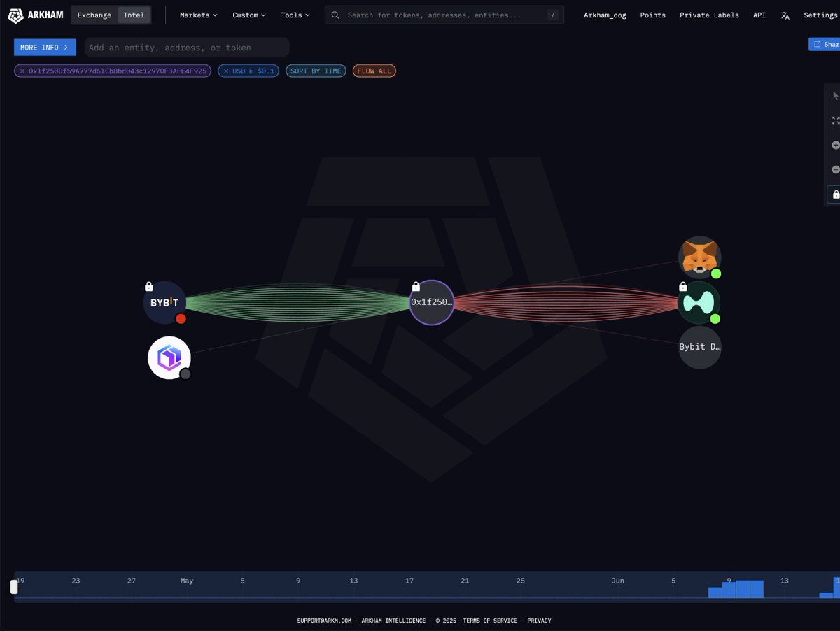
Task: Click the tallest timeline bar near June 9
Action: (x=743, y=589)
